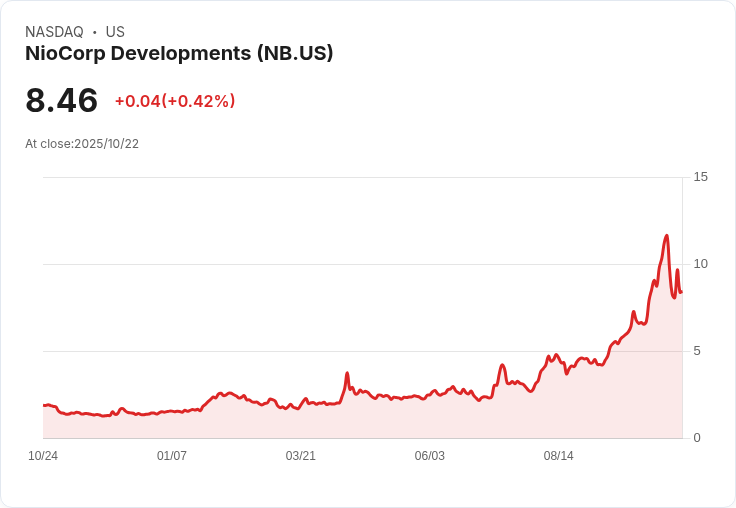The height and width of the screenshot is (508, 736).
Task: Click the highest peak of the price line
Action: (667, 236)
